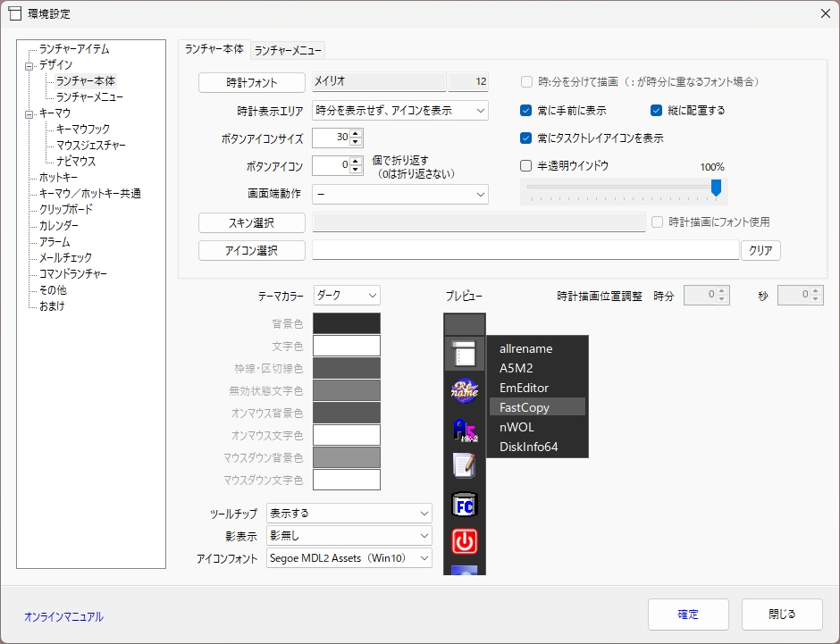Image resolution: width=840 pixels, height=644 pixels.
Task: Click the notepad editor icon in preview
Action: coord(464,465)
